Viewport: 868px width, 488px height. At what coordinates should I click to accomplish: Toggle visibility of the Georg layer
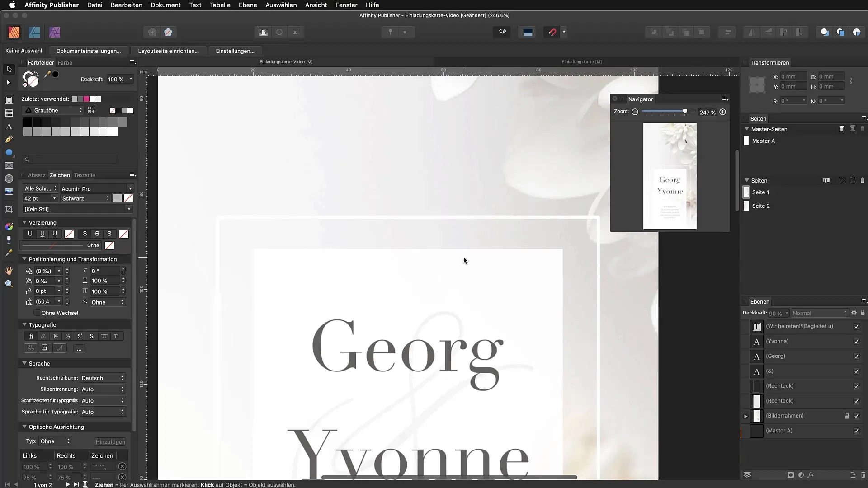click(856, 357)
